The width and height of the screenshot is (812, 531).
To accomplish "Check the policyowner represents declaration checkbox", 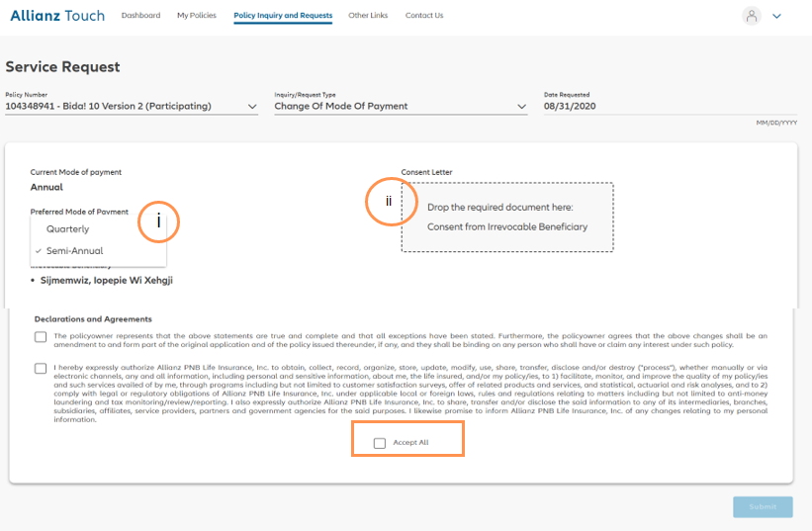I will coord(41,337).
